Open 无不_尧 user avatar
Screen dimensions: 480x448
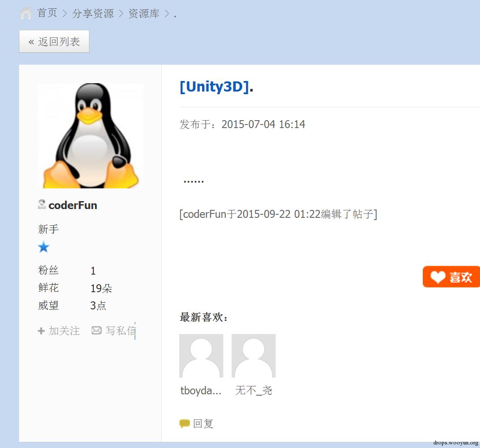[x=254, y=356]
